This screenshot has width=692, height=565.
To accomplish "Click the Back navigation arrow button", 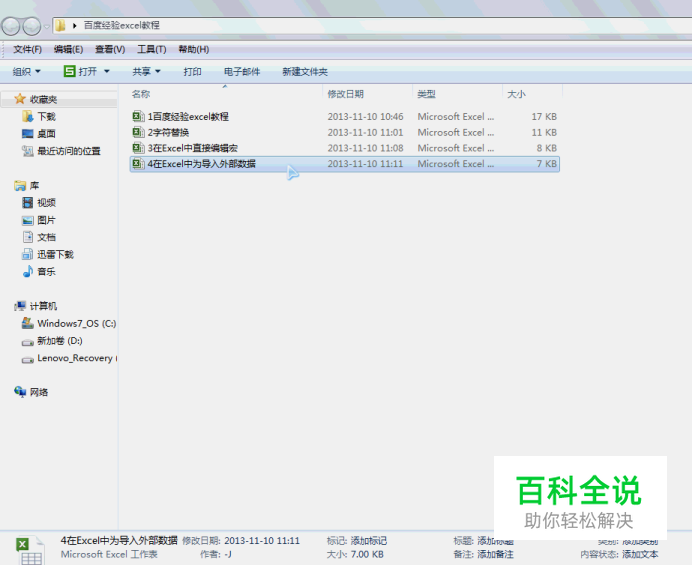I will 11,26.
